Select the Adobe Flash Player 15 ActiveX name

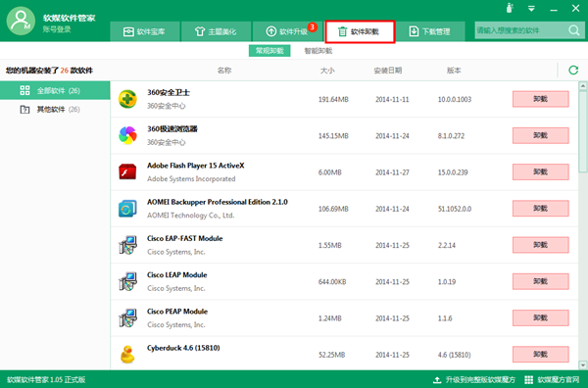tap(195, 166)
